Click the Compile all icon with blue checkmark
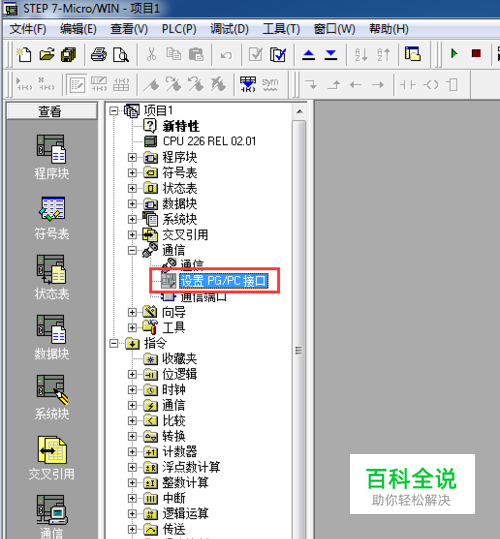 pyautogui.click(x=278, y=55)
